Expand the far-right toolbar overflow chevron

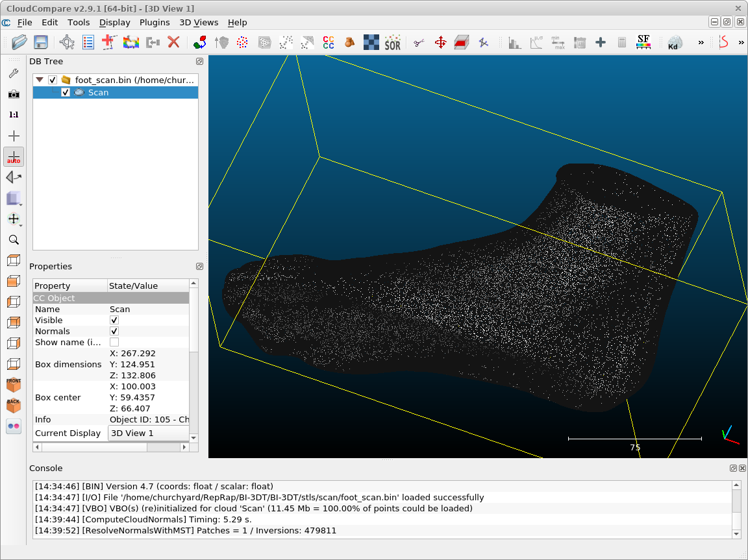741,42
